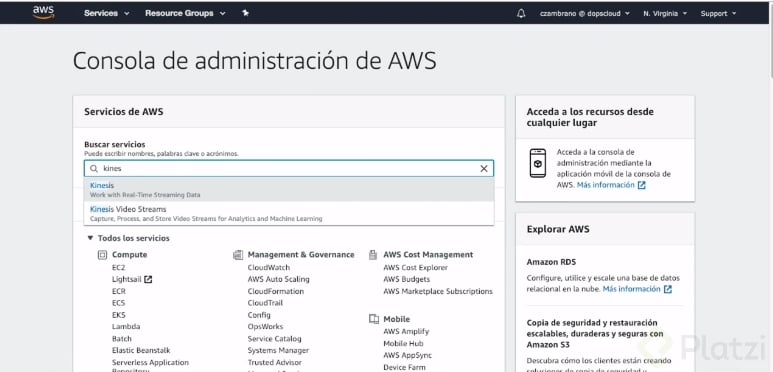
Task: Open the Resource Groups dropdown
Action: click(185, 13)
